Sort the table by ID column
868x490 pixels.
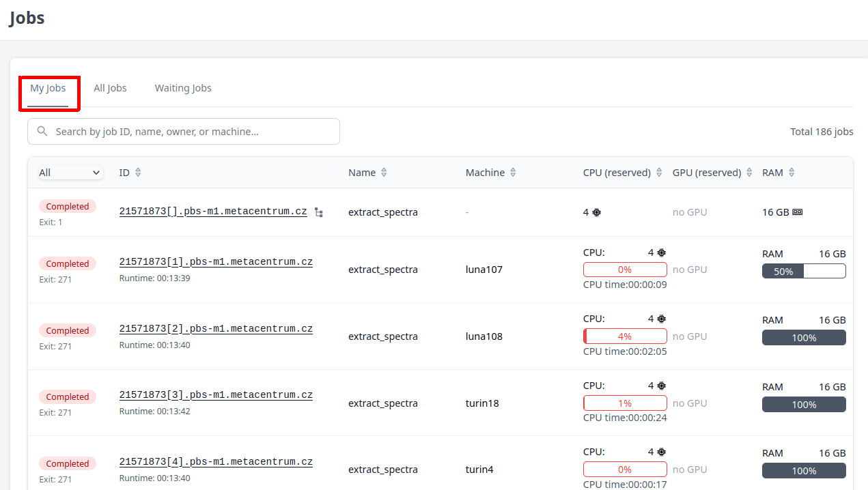130,173
